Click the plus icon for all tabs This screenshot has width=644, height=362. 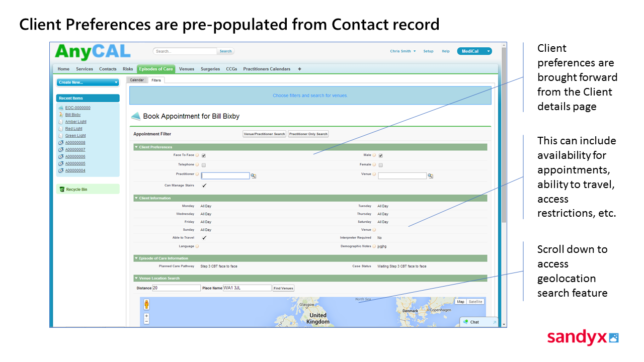coord(299,69)
